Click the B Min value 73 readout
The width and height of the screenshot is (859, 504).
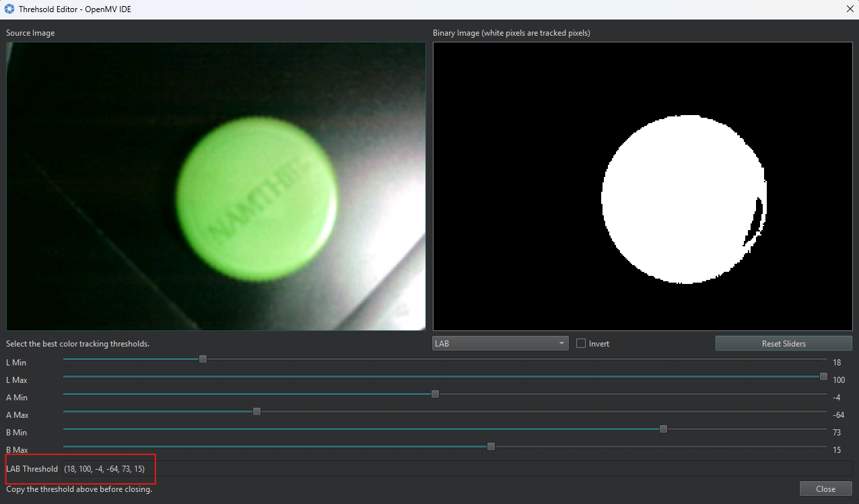tap(837, 433)
